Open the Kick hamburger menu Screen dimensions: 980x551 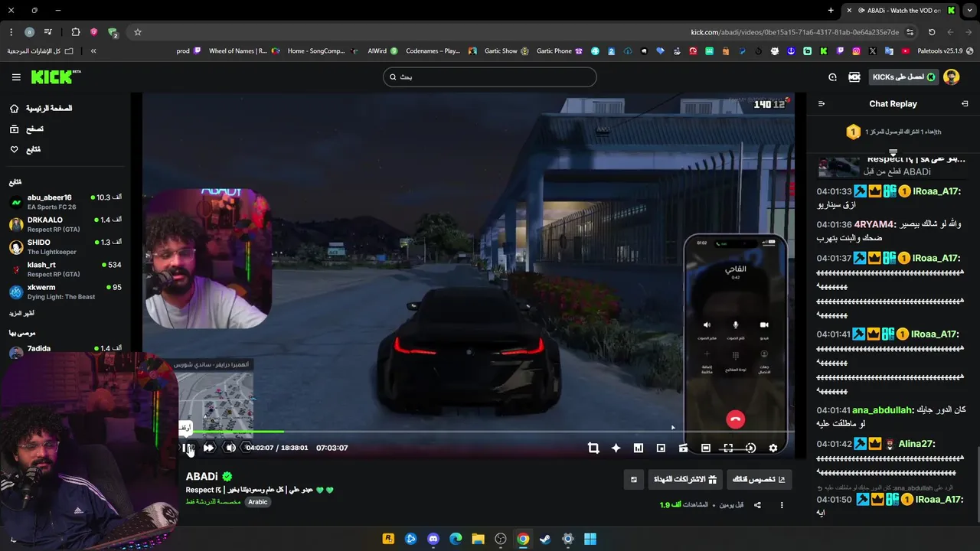[16, 77]
